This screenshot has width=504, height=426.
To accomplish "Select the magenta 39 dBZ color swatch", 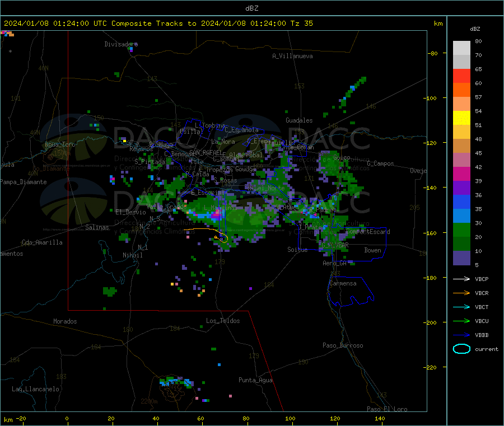I will [x=461, y=174].
